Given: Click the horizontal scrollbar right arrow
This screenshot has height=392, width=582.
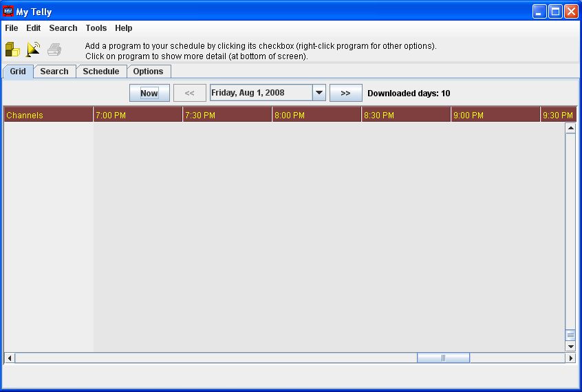Looking at the screenshot, I should pos(570,358).
